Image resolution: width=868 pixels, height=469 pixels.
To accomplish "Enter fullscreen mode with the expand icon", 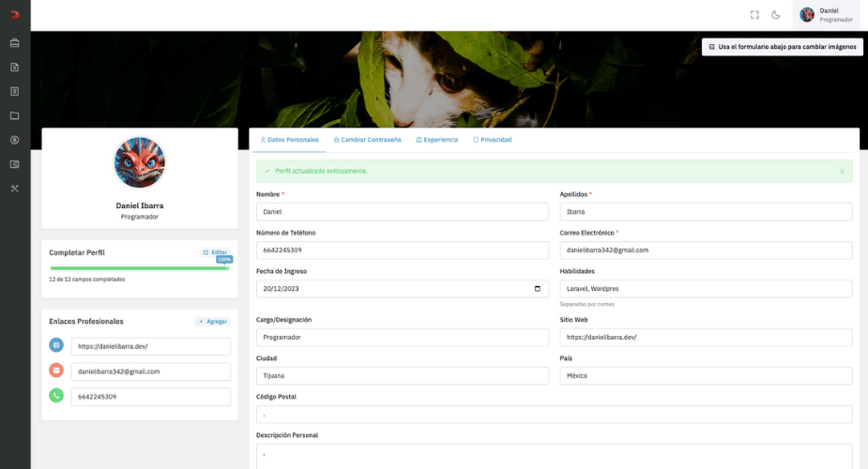I will click(754, 15).
